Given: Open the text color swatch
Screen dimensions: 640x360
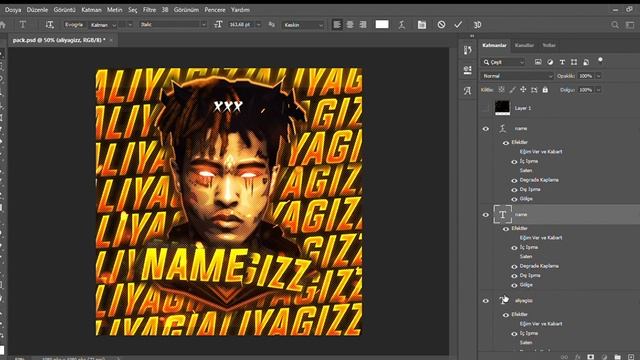Looking at the screenshot, I should point(382,24).
